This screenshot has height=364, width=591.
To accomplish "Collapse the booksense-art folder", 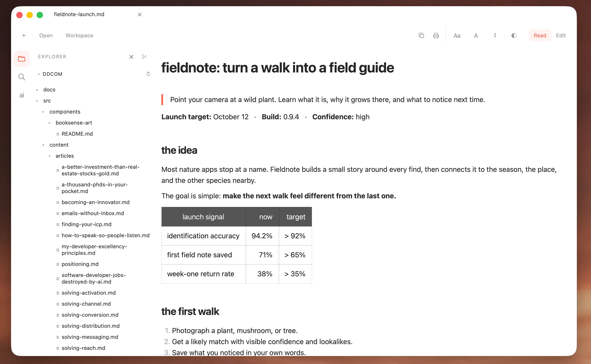I will click(49, 123).
